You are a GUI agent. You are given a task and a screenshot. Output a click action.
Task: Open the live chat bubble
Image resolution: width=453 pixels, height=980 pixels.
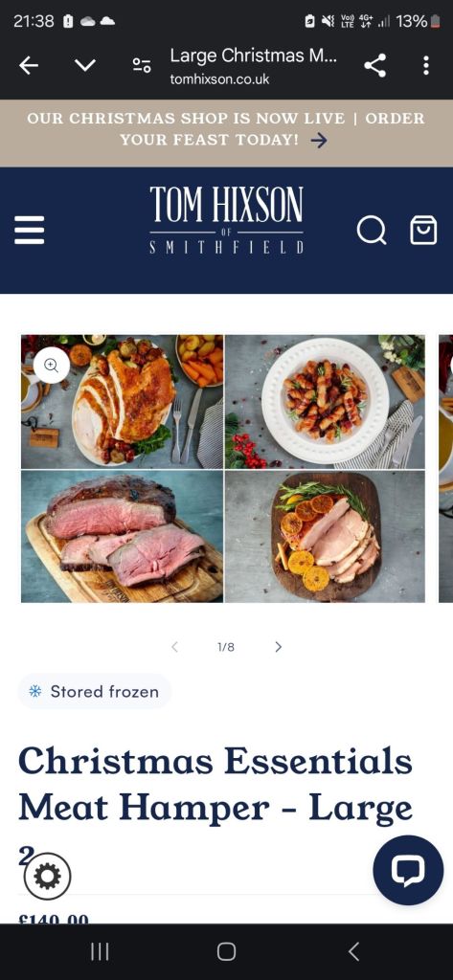[408, 869]
